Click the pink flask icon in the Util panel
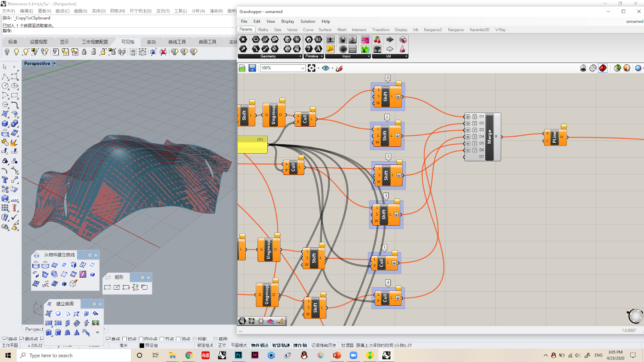 coord(402,49)
